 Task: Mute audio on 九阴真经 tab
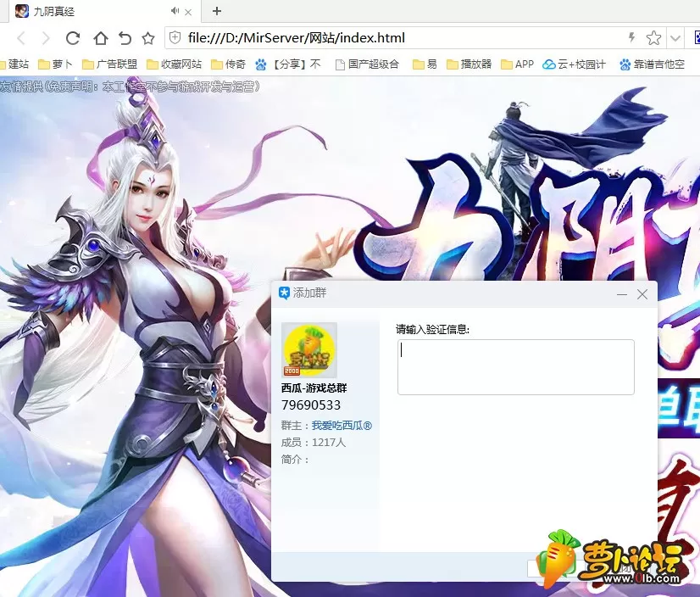click(175, 11)
